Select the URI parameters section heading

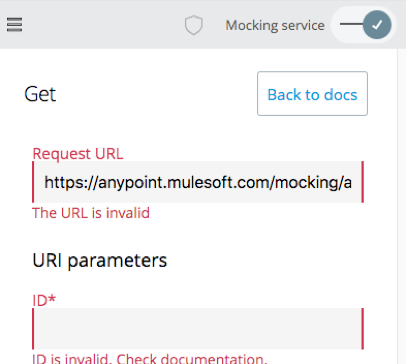pos(100,260)
